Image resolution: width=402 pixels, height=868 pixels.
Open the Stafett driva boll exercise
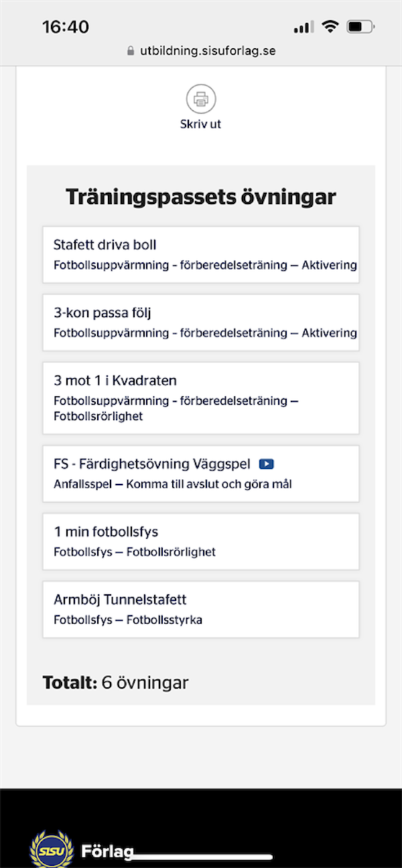[x=201, y=254]
